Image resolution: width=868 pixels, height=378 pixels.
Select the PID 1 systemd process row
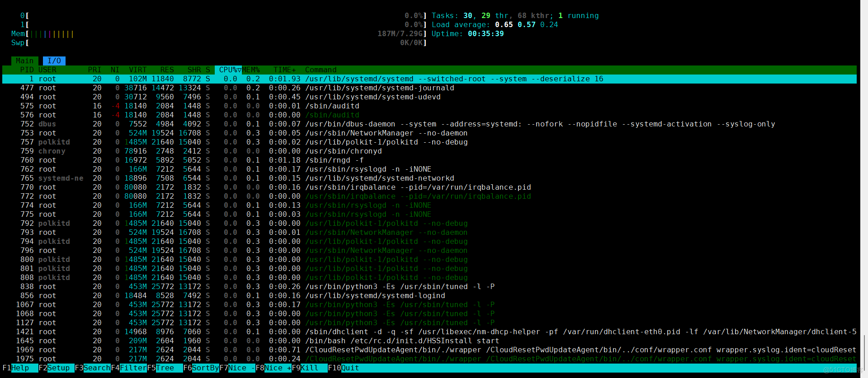[429, 79]
